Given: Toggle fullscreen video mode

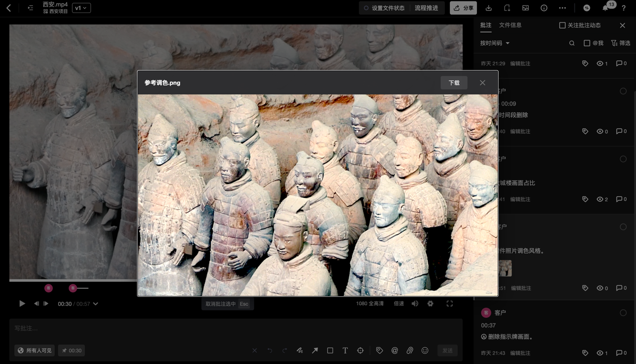Looking at the screenshot, I should [x=449, y=304].
